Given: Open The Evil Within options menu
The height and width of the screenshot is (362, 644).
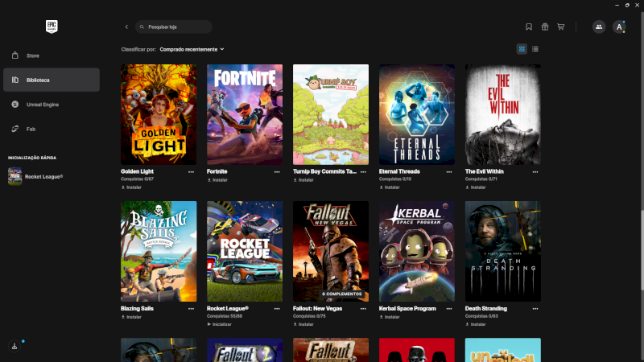Looking at the screenshot, I should [535, 172].
